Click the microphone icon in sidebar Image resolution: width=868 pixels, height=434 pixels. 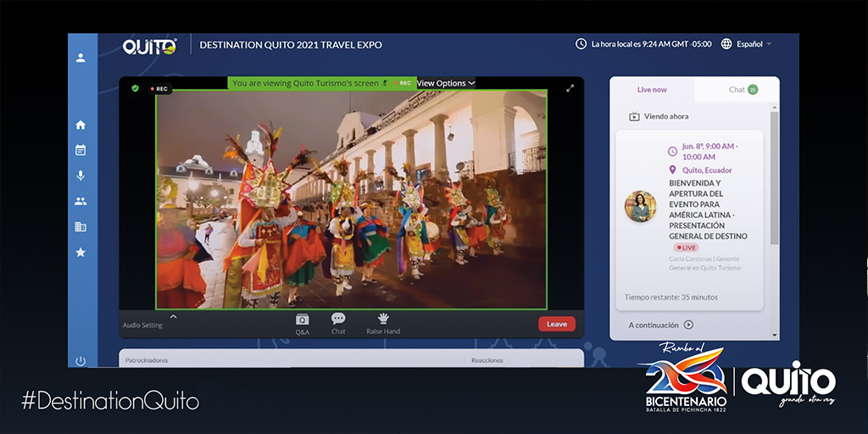(81, 175)
